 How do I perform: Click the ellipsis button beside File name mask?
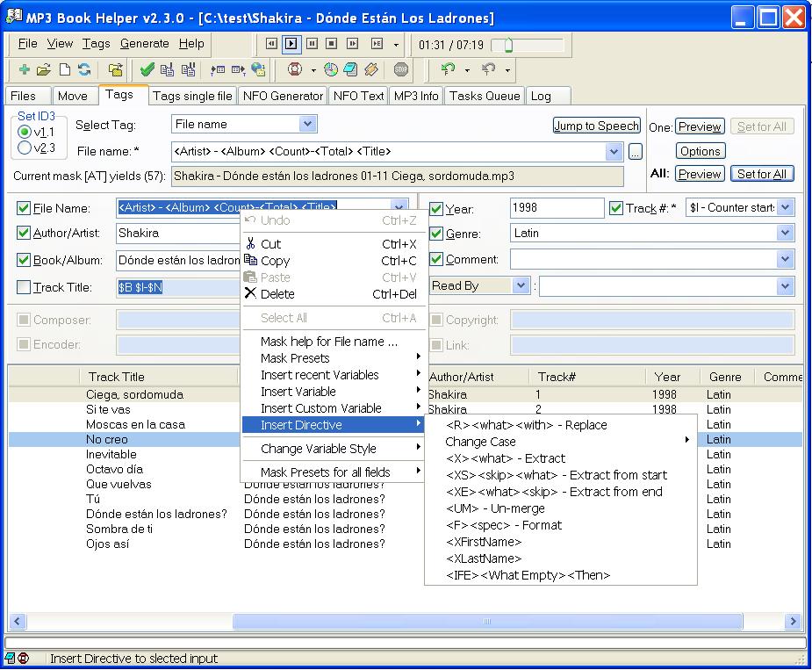coord(636,152)
